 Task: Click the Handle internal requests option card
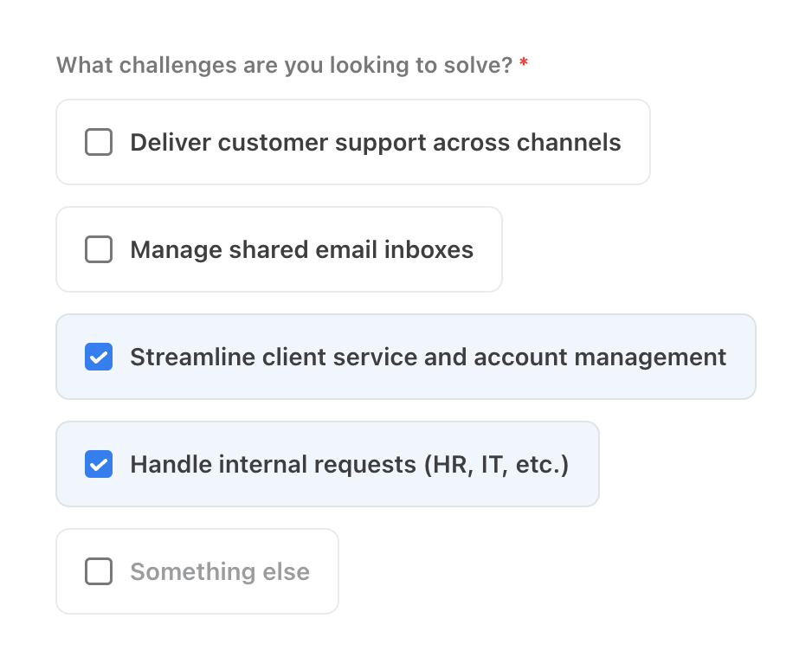click(x=327, y=464)
